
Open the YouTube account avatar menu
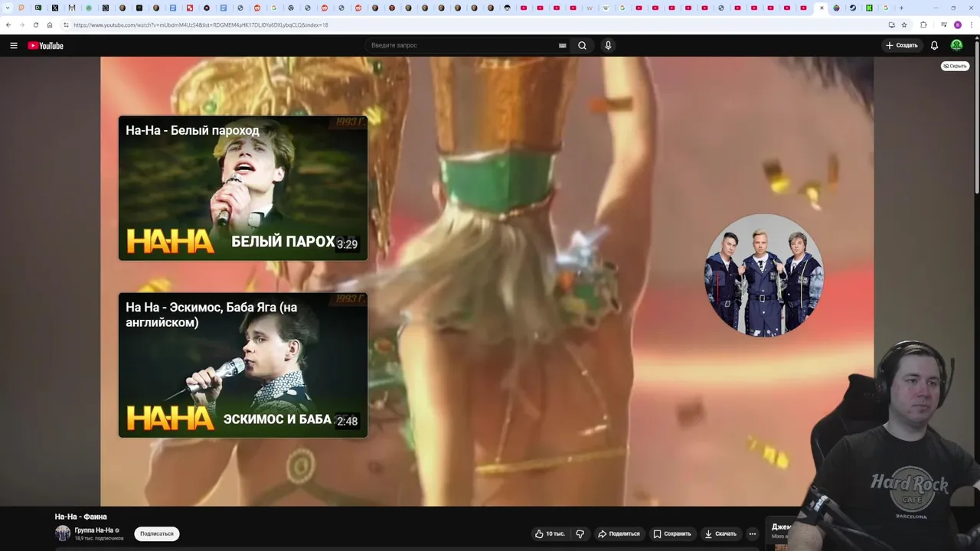pyautogui.click(x=956, y=46)
